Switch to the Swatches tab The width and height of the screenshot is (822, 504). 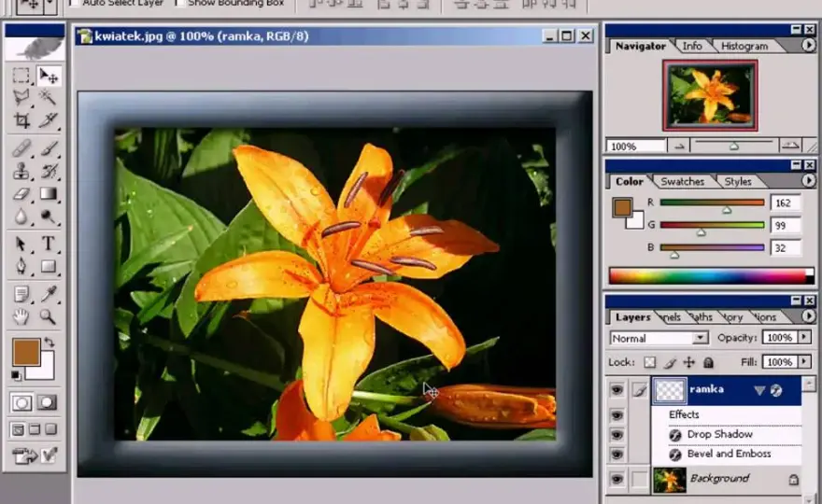[682, 181]
